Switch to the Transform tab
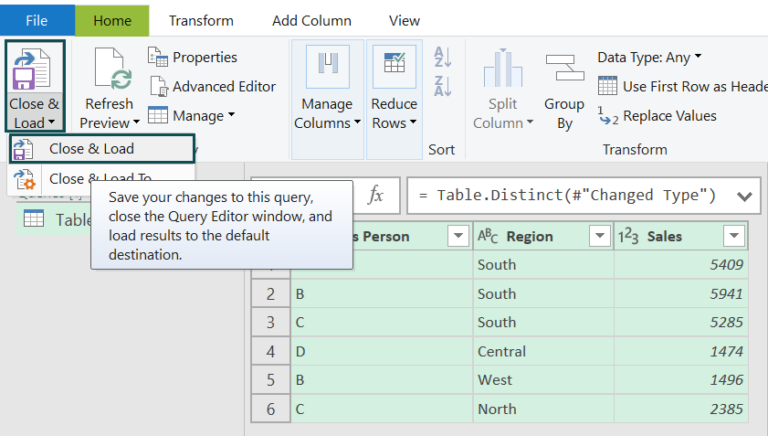Screen dimensions: 768x436 tap(201, 20)
